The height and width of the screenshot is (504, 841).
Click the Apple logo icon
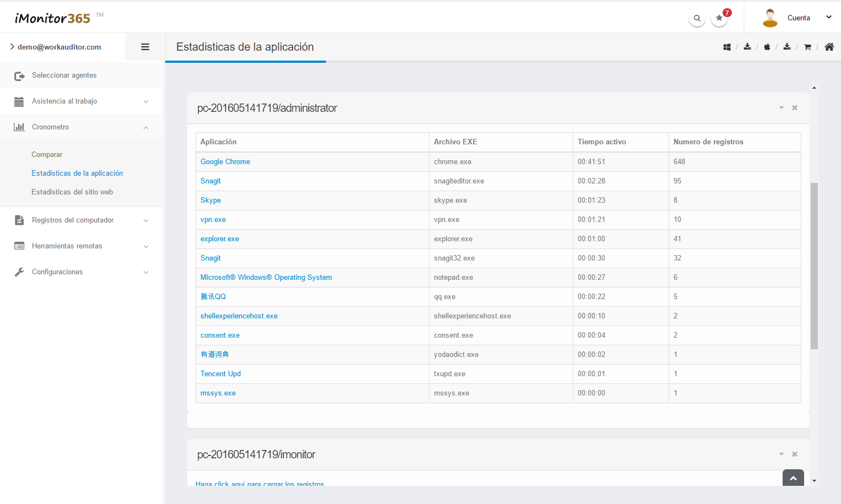click(x=767, y=47)
